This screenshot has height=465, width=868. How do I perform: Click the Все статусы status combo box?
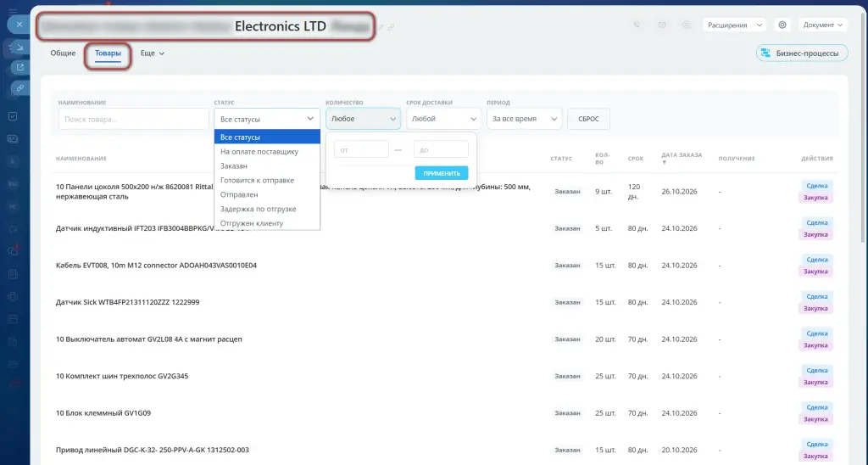[267, 119]
